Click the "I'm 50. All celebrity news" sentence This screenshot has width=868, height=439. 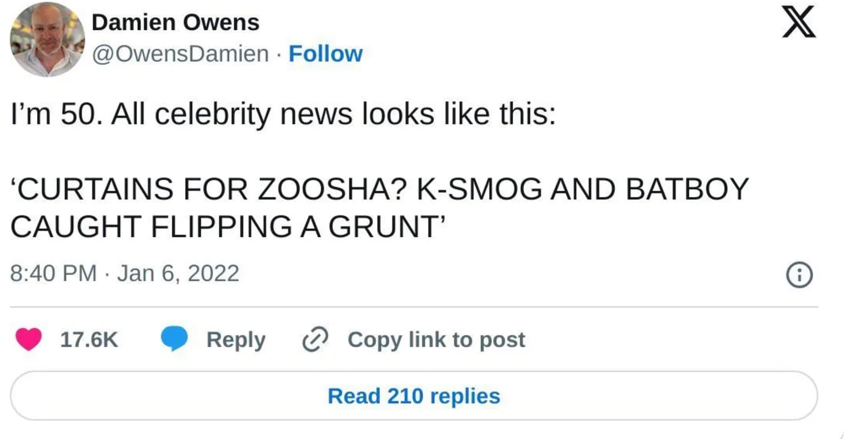(283, 114)
